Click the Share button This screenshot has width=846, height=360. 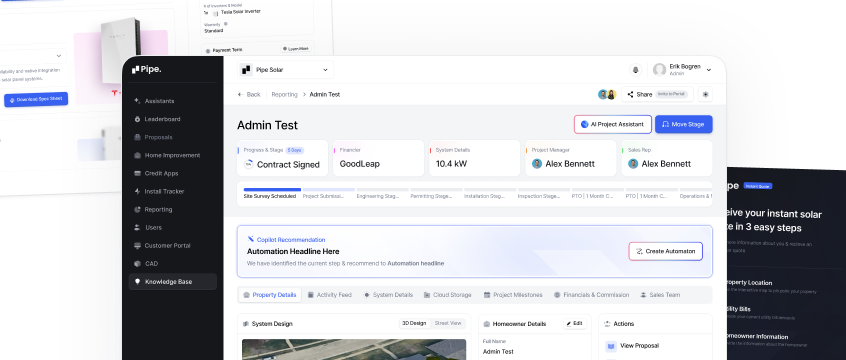tap(657, 94)
